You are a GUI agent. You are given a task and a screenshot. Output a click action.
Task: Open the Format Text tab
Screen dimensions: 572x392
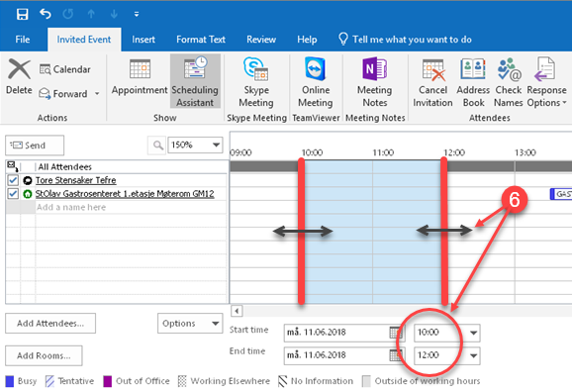tap(201, 40)
